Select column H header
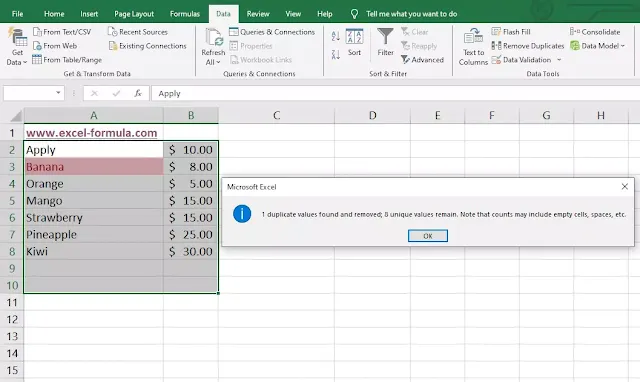 tap(601, 115)
